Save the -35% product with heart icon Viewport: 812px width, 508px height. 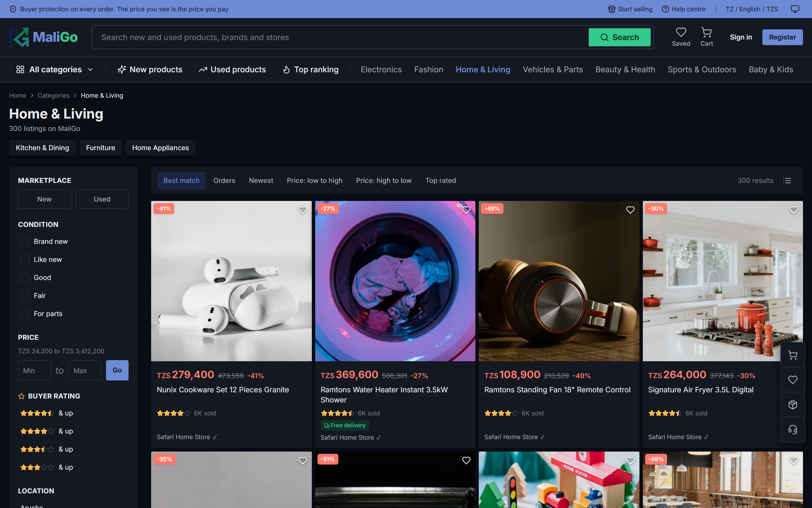point(303,461)
